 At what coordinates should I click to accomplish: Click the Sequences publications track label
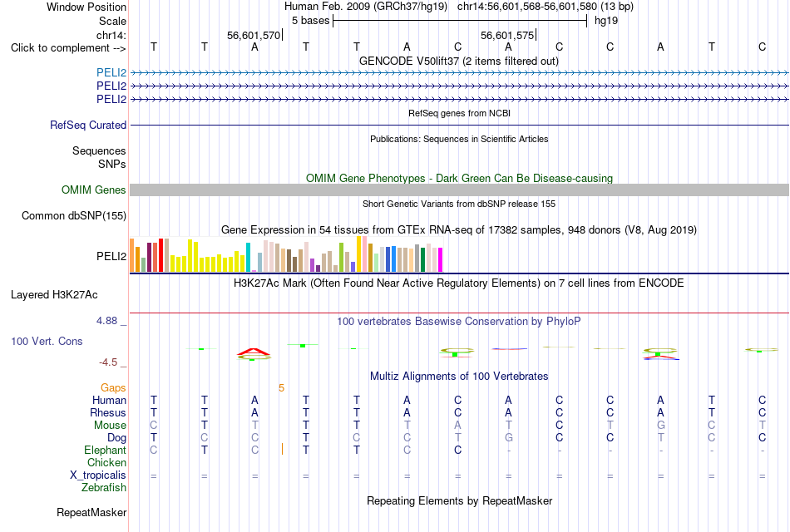tap(99, 150)
